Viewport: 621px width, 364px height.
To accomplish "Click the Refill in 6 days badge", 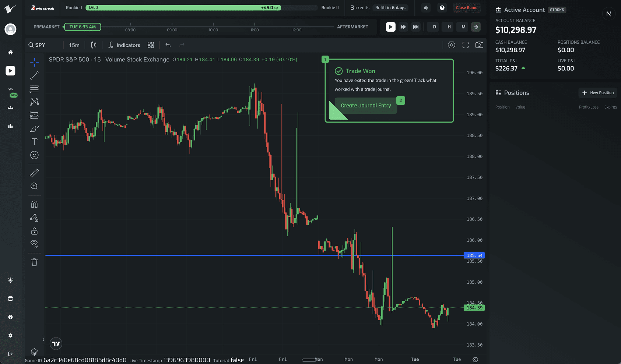I will point(390,8).
